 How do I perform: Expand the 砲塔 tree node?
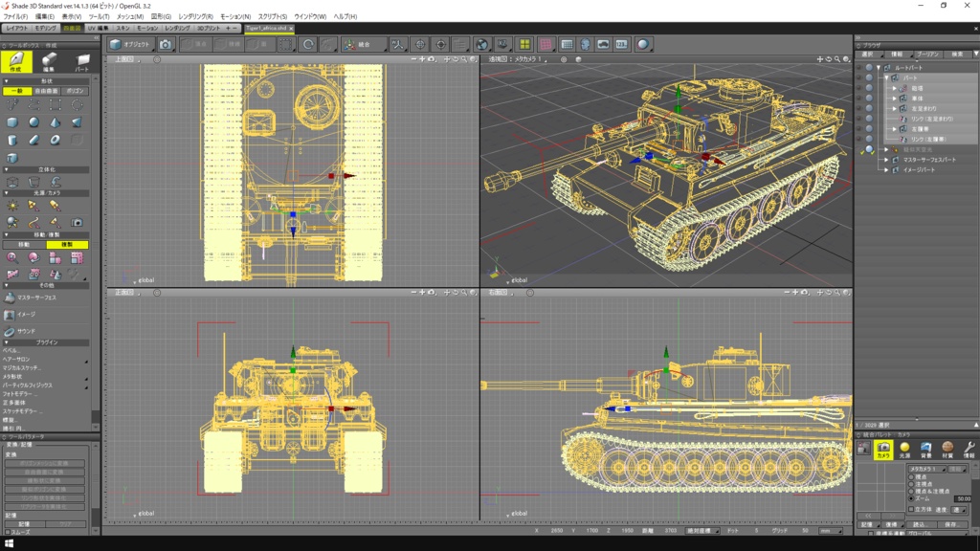[894, 88]
